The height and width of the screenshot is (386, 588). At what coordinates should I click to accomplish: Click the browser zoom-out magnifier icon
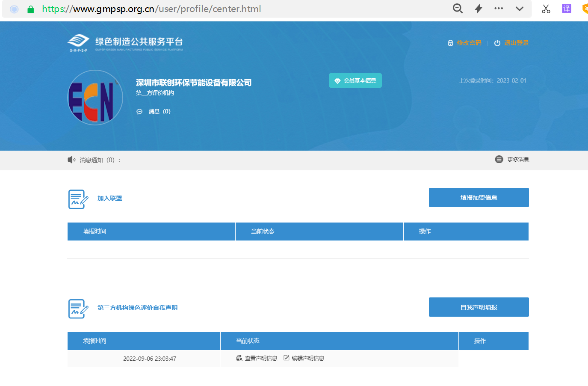pos(458,9)
